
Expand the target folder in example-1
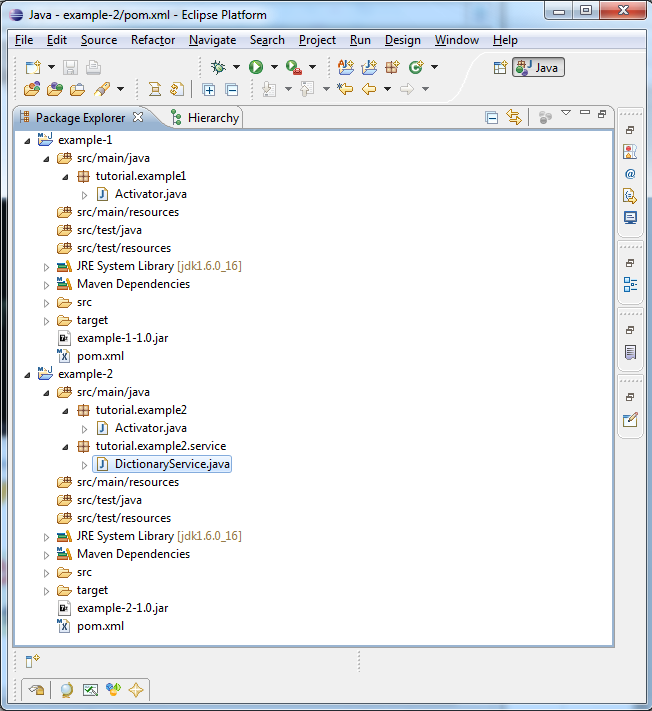46,320
